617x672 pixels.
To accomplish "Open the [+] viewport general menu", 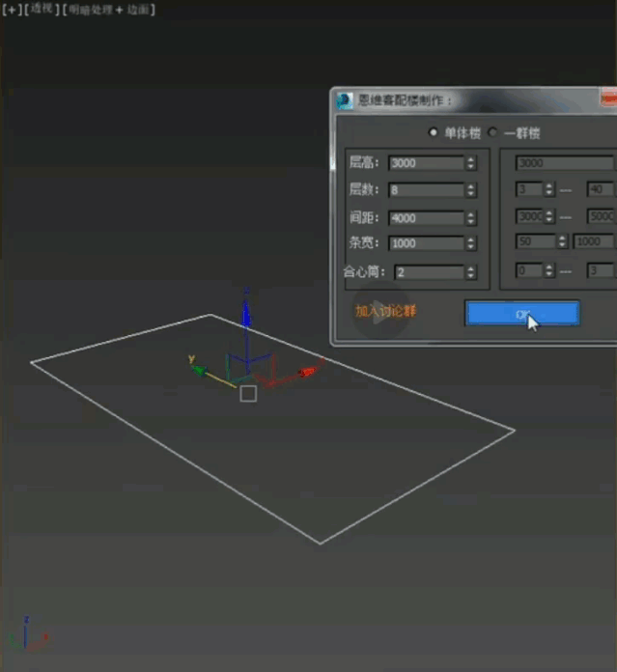I will pyautogui.click(x=12, y=10).
